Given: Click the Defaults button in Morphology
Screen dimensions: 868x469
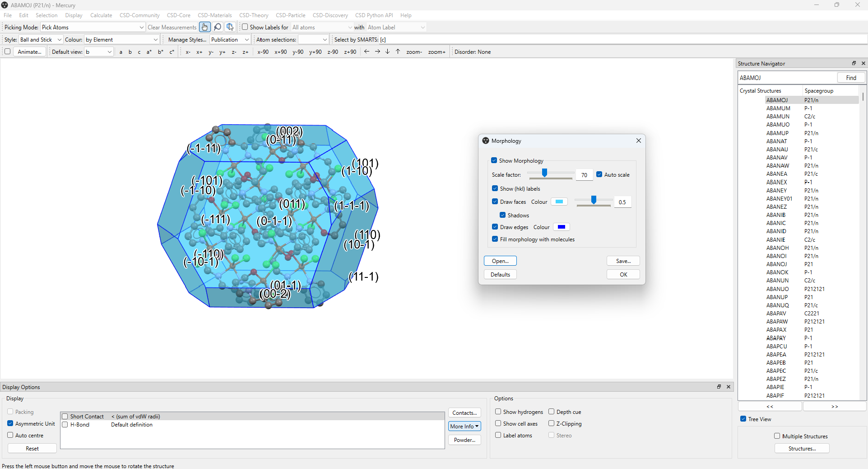Looking at the screenshot, I should 500,275.
